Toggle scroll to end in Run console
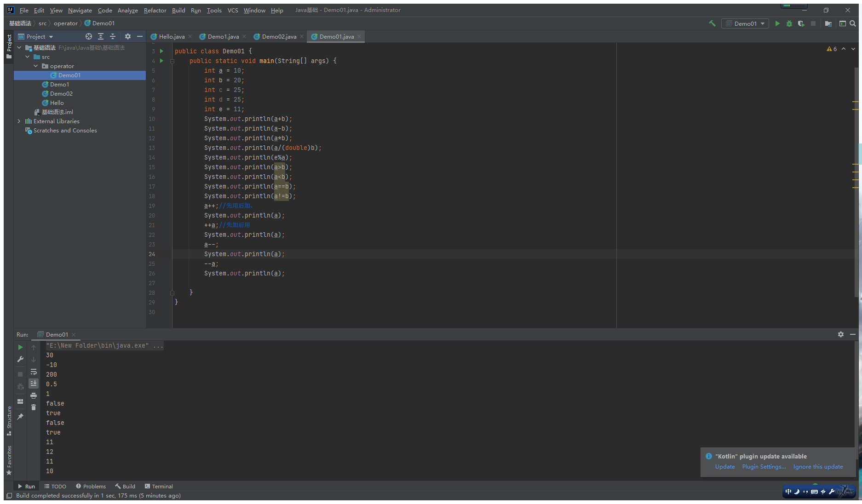Screen dimensions: 862x504 (x=34, y=384)
